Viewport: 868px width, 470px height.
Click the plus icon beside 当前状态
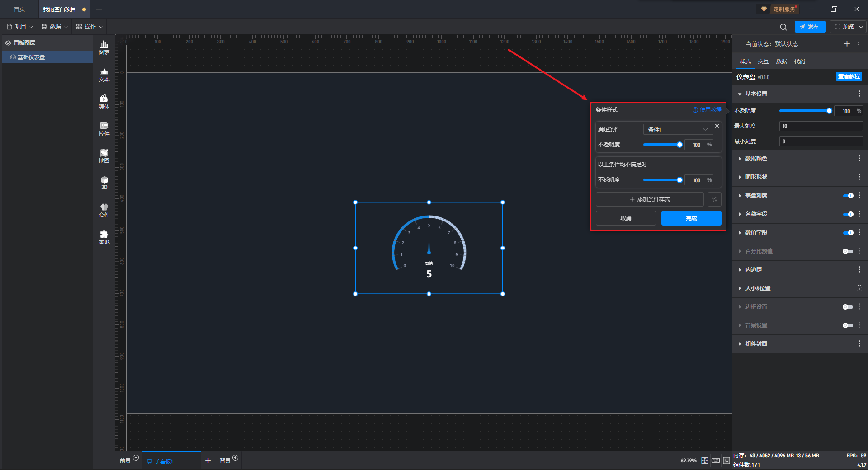[847, 44]
